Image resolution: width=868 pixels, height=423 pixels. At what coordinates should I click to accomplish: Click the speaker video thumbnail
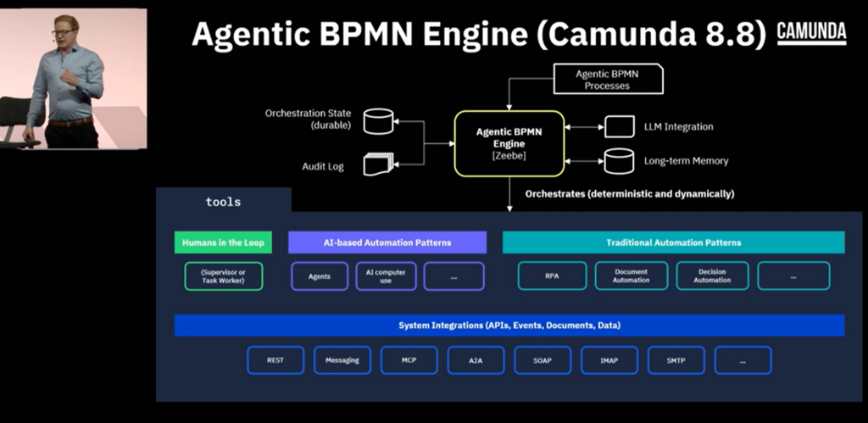(x=74, y=79)
